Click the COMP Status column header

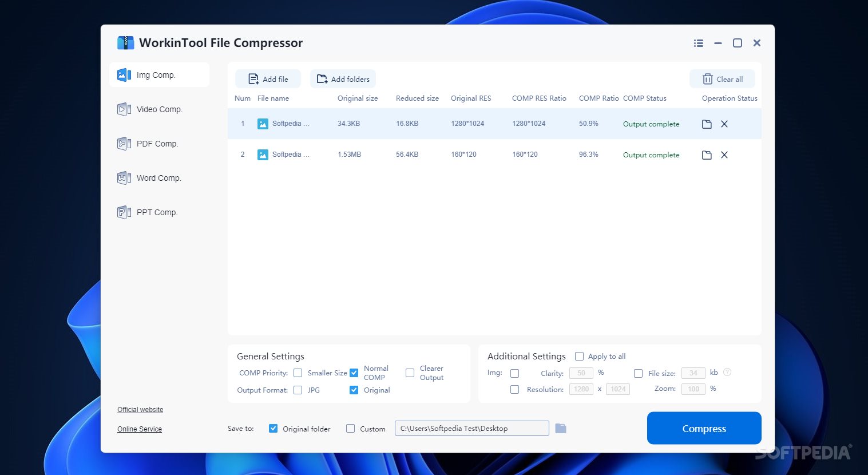[x=645, y=98]
